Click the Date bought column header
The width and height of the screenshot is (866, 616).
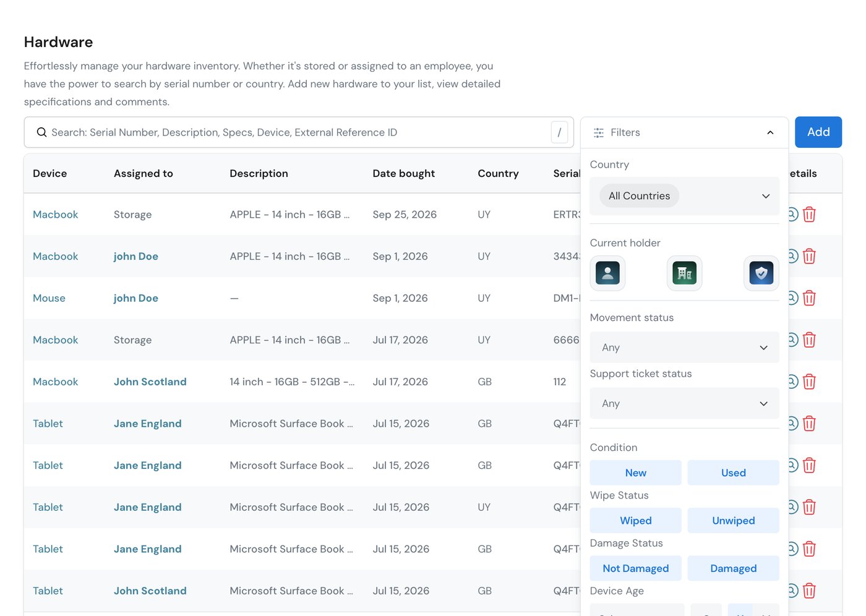403,174
